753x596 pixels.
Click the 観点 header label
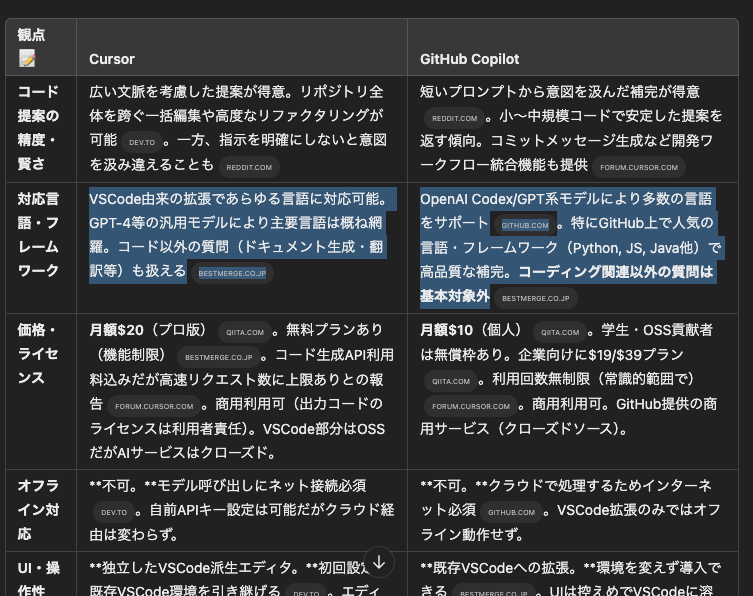31,35
